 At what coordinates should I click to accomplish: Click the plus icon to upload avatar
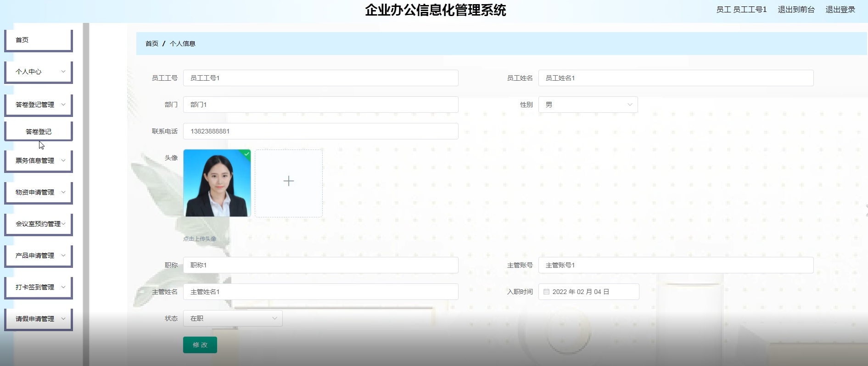289,181
